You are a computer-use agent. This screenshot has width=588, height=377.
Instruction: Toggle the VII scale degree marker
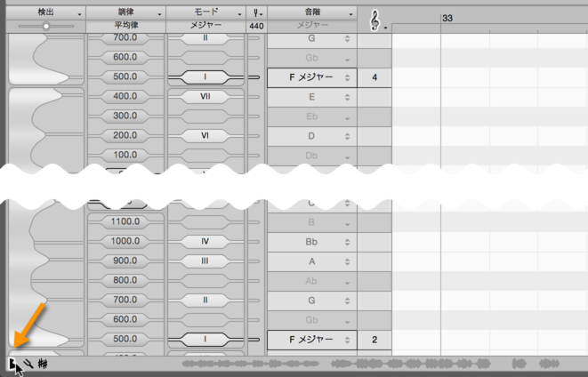point(205,96)
